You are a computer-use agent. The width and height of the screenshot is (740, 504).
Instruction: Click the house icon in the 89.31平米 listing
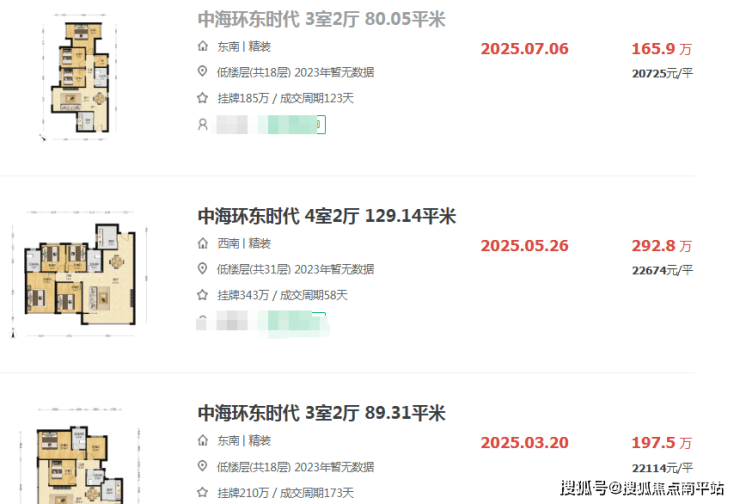(x=202, y=441)
